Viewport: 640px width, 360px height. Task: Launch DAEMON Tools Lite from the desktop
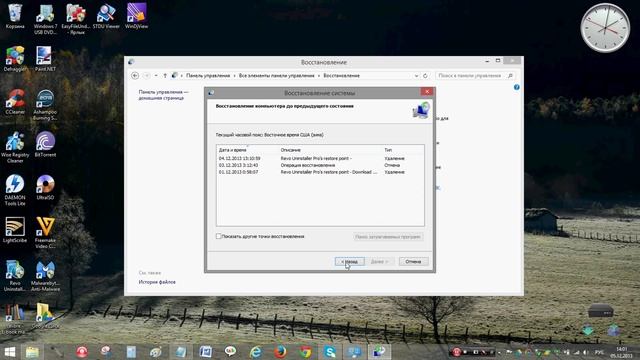click(x=15, y=191)
